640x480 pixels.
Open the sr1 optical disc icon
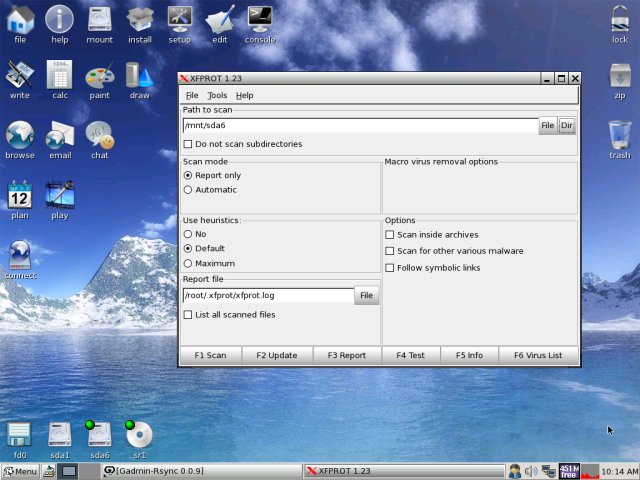pyautogui.click(x=139, y=435)
